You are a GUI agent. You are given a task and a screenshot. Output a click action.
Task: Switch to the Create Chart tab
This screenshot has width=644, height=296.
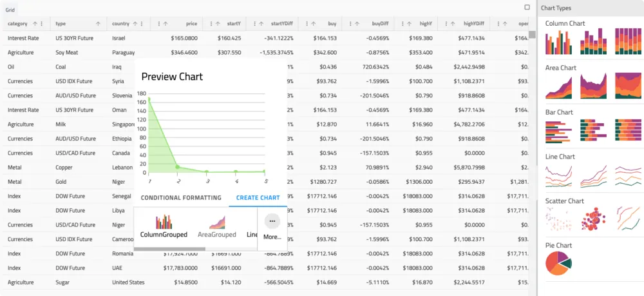(x=258, y=198)
